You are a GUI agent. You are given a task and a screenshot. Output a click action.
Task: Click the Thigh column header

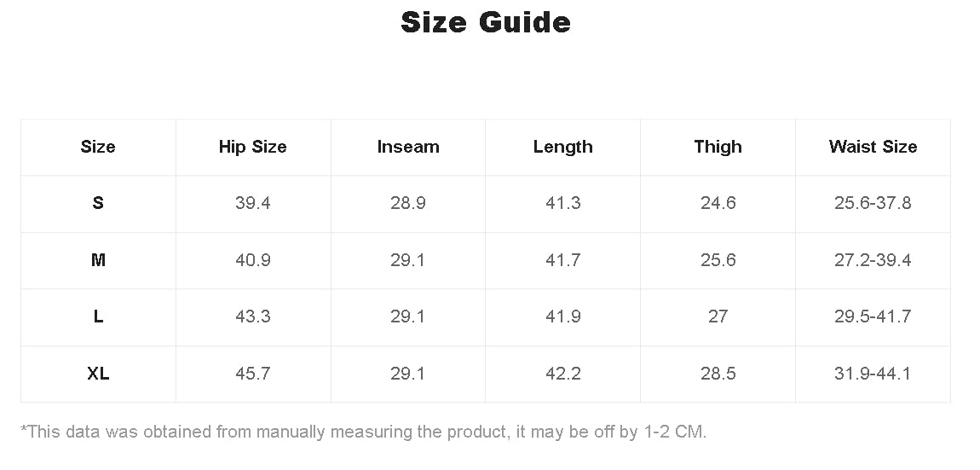tap(718, 147)
